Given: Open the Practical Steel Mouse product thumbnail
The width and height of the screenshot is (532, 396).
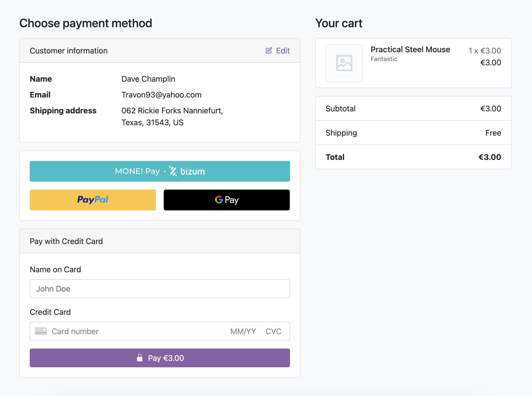Looking at the screenshot, I should point(344,63).
